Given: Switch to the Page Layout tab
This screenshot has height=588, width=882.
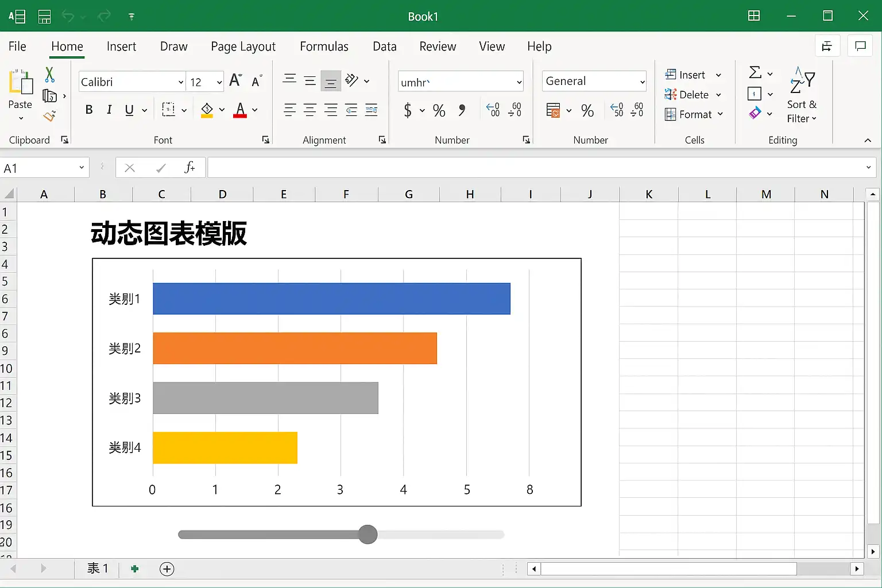Looking at the screenshot, I should (x=243, y=47).
